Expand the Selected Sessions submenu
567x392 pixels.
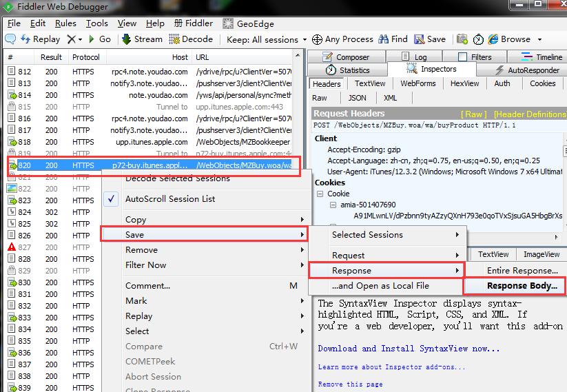tap(387, 235)
